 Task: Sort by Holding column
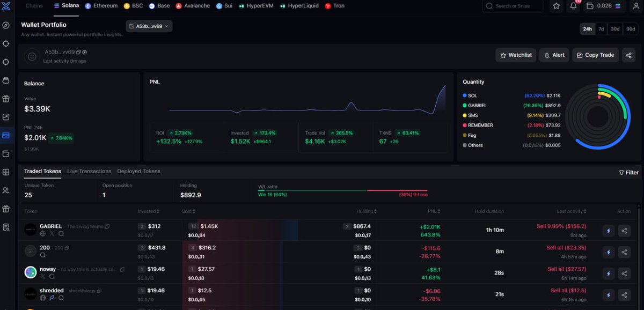(x=367, y=211)
